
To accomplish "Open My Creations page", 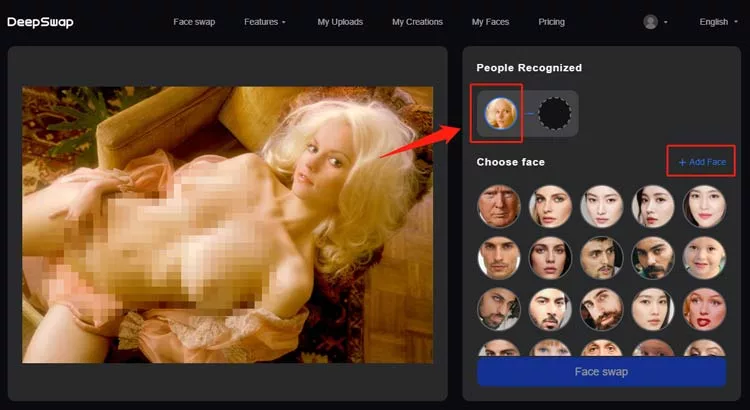I will point(417,22).
